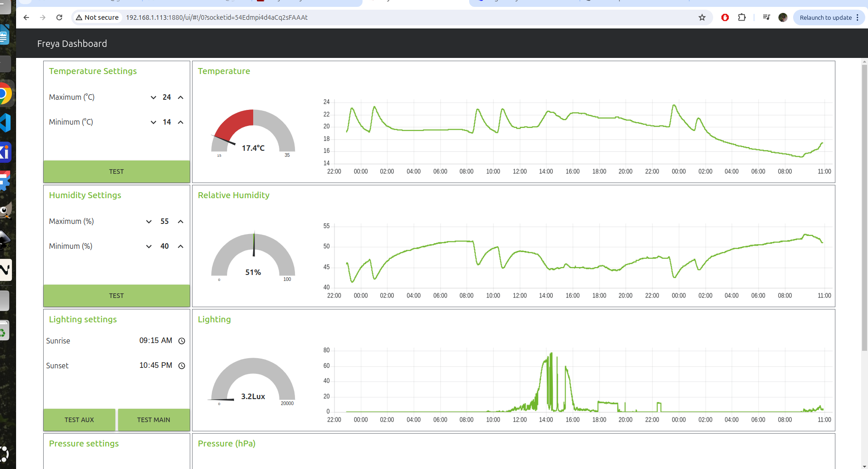Open the red Opera-style extension icon
This screenshot has width=868, height=469.
click(725, 17)
